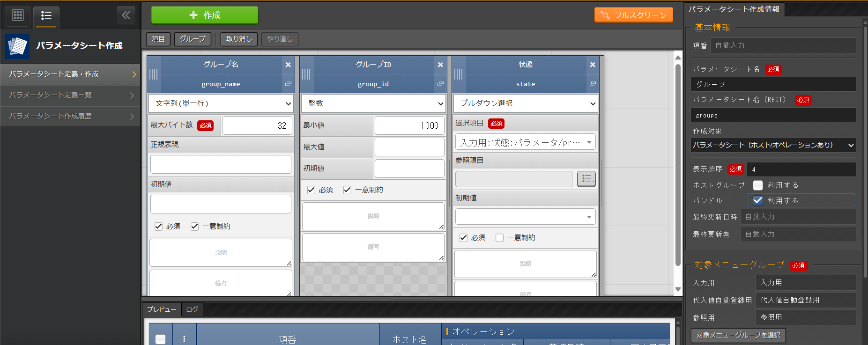
Task: Click the list view icon in sidebar header
Action: (46, 15)
